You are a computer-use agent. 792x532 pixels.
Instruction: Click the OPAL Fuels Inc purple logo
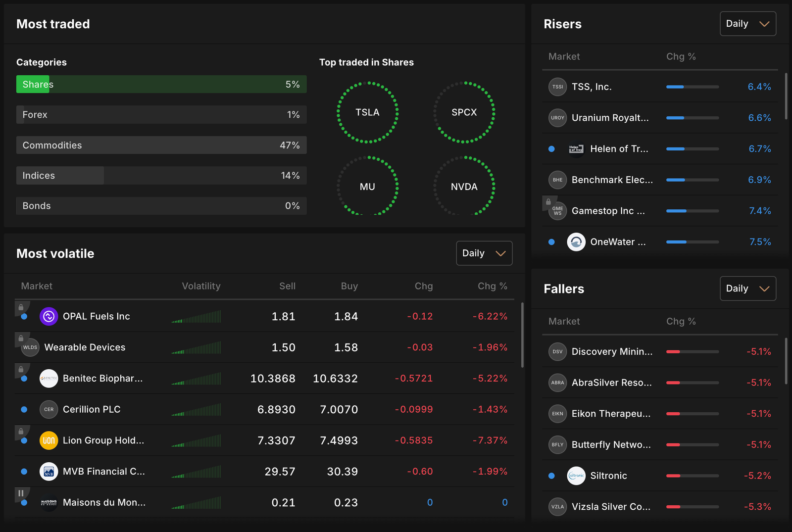(x=49, y=316)
